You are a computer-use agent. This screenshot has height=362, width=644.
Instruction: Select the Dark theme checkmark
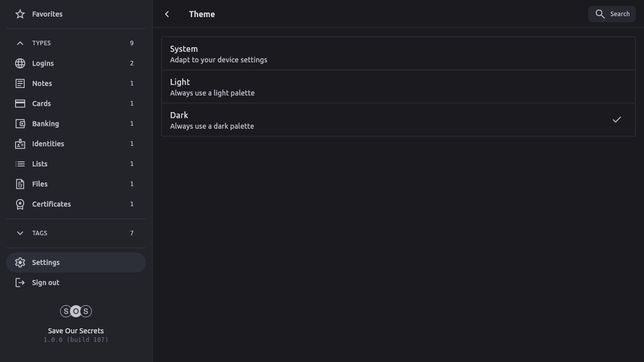point(616,120)
